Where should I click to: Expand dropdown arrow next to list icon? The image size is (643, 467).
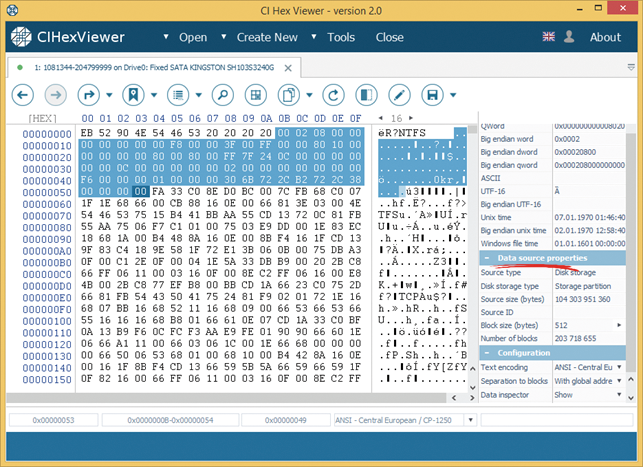198,95
